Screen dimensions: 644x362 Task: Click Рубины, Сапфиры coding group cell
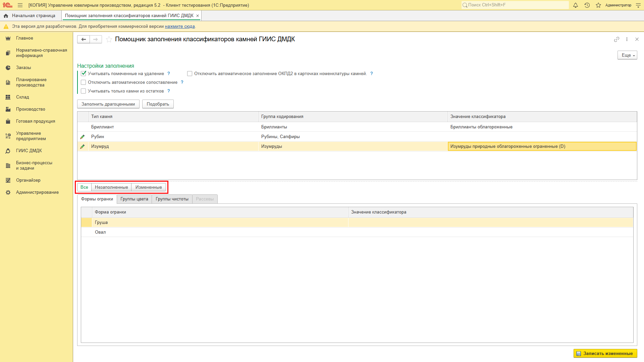click(353, 137)
